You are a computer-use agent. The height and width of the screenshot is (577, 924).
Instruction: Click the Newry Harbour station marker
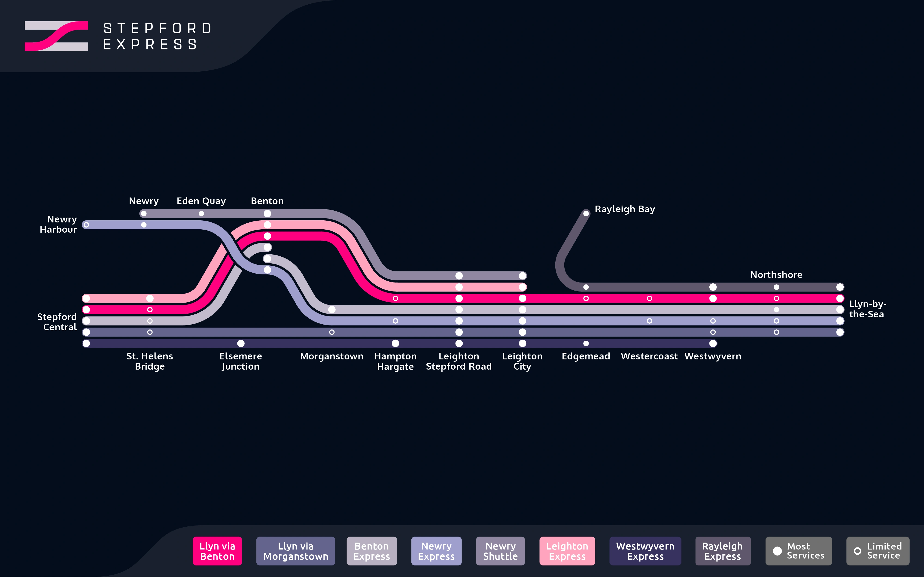[86, 225]
